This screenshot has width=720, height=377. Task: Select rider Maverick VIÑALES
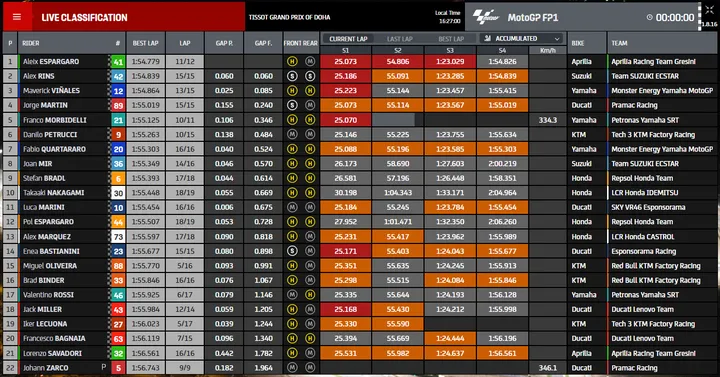tap(51, 90)
